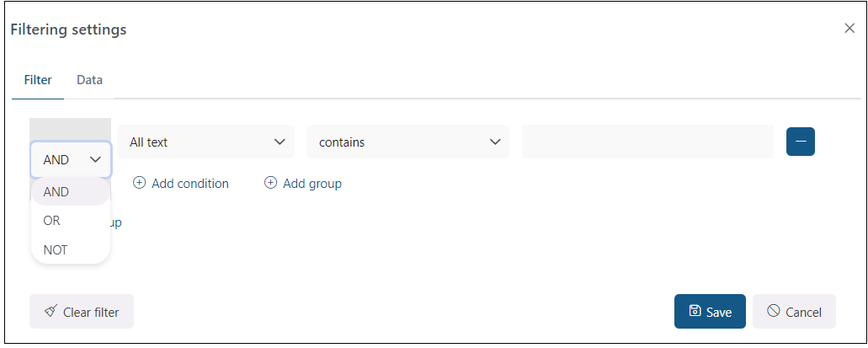Click the broom icon in Clear filter
This screenshot has height=348, width=868.
(51, 312)
